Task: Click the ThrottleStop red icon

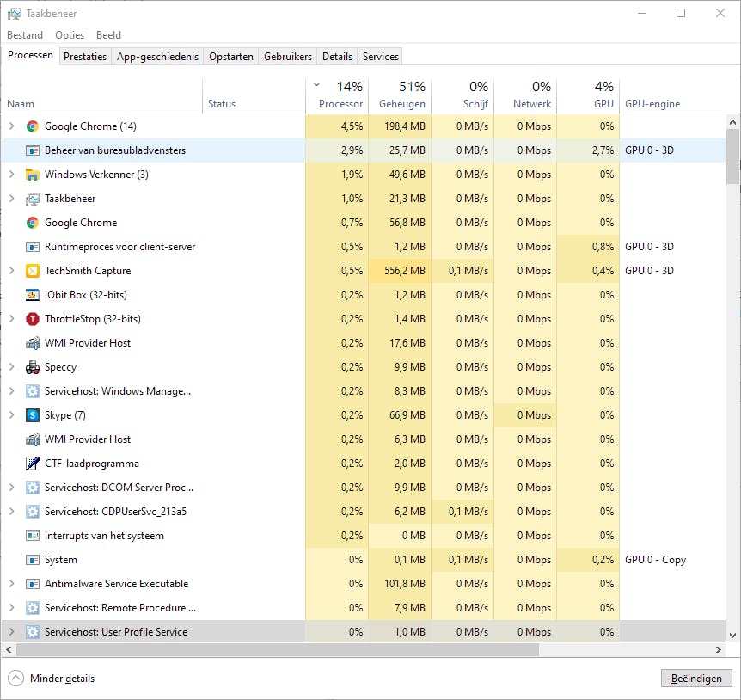Action: 32,319
